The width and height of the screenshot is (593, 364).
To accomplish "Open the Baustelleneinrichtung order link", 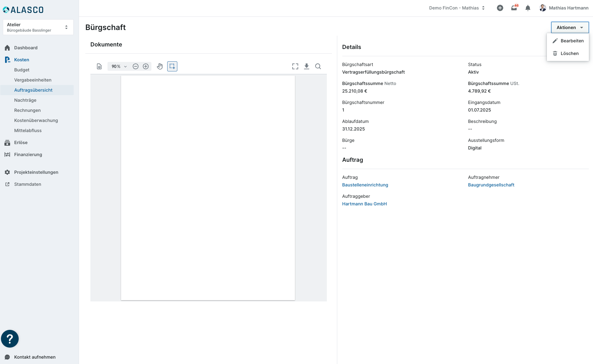I will (365, 185).
